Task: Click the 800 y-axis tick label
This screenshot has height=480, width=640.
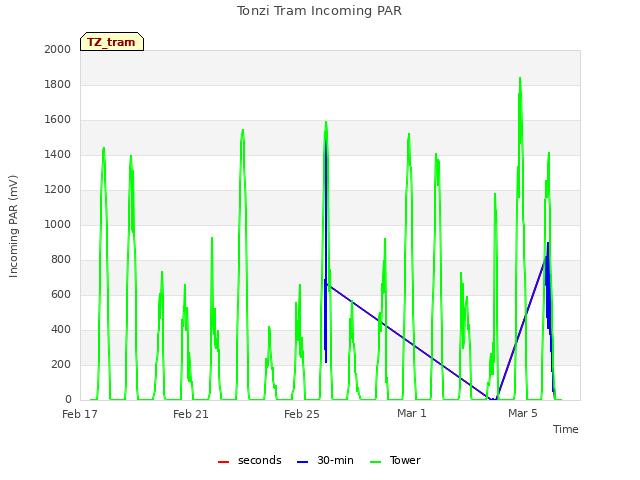Action: (61, 260)
